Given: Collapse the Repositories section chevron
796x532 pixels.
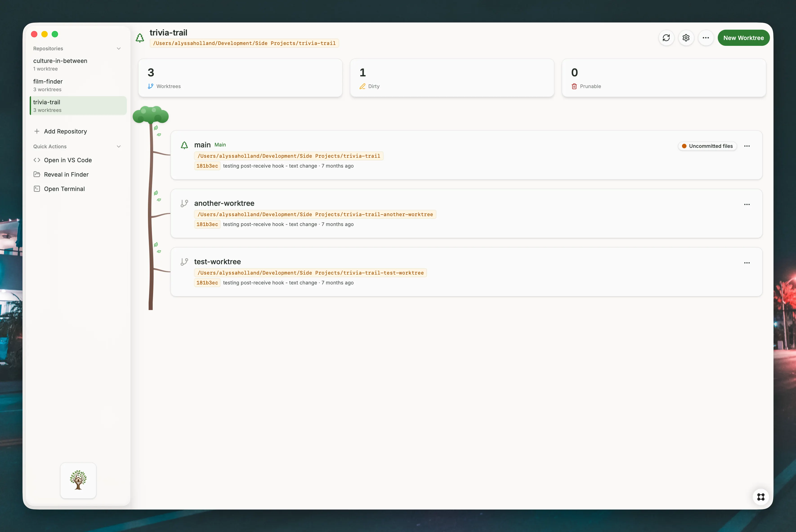Looking at the screenshot, I should pyautogui.click(x=119, y=49).
